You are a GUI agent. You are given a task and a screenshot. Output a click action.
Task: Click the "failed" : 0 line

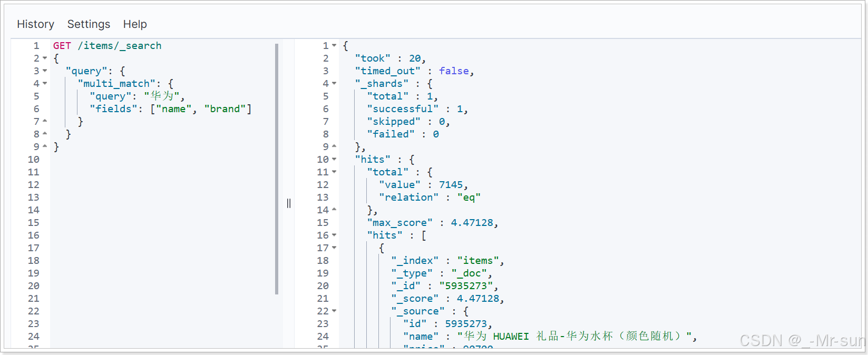403,134
